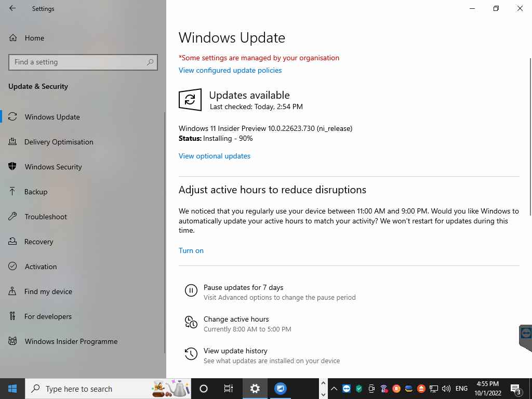This screenshot has height=399, width=532.
Task: Click the orange eject tray icon
Action: click(421, 389)
